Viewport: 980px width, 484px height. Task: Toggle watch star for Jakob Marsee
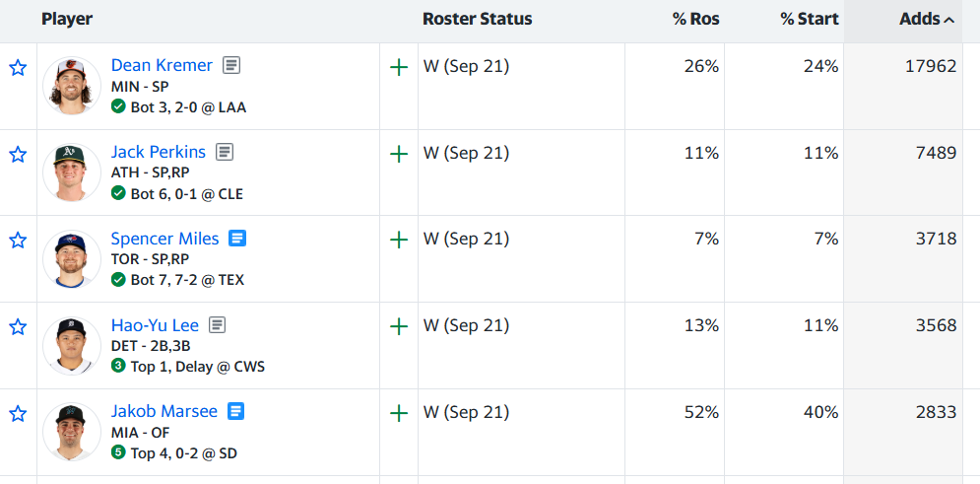18,413
